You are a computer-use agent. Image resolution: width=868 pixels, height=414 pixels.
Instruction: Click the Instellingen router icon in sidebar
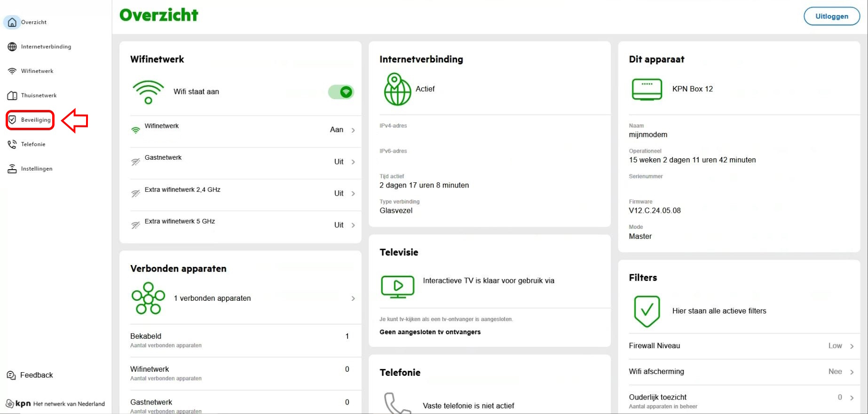pos(12,169)
